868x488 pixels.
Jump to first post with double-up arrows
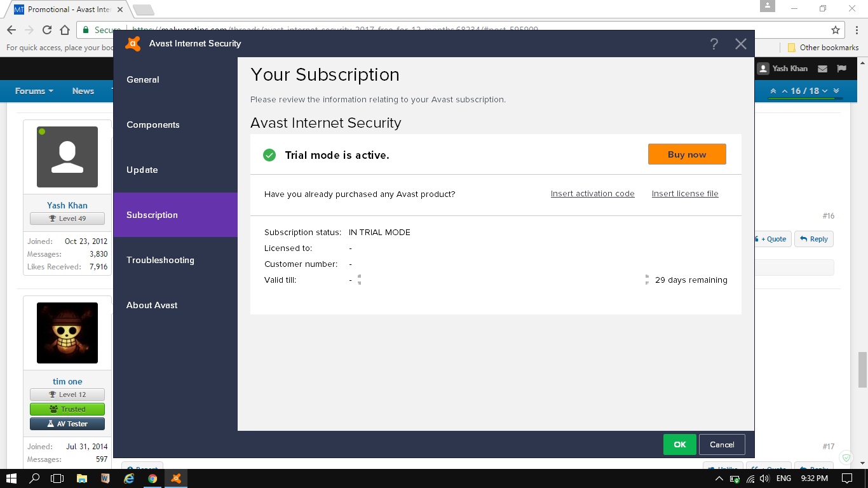(x=773, y=91)
